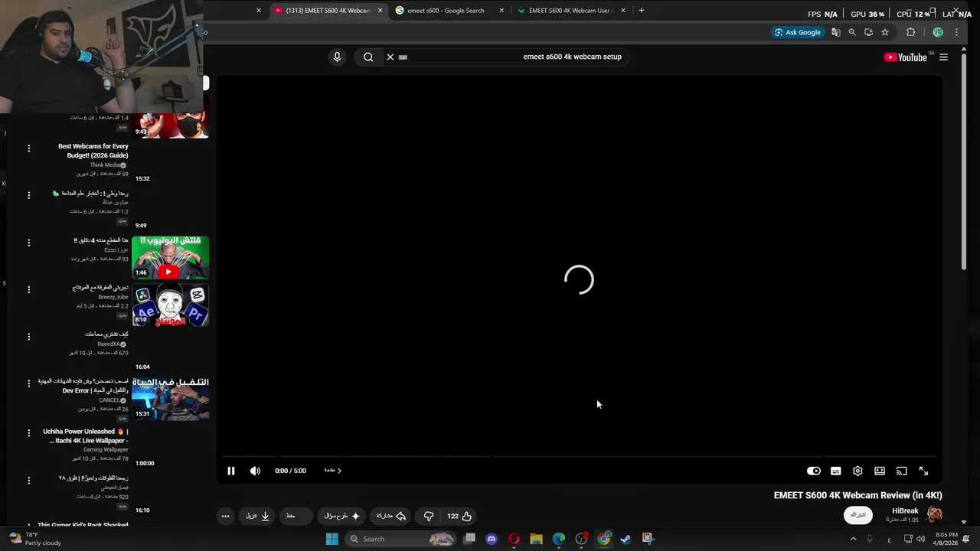The width and height of the screenshot is (980, 551).
Task: Search with voice microphone icon
Action: click(337, 57)
